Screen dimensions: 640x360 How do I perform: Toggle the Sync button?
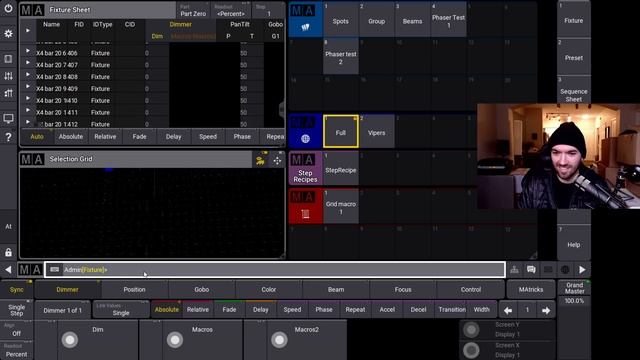[17, 289]
